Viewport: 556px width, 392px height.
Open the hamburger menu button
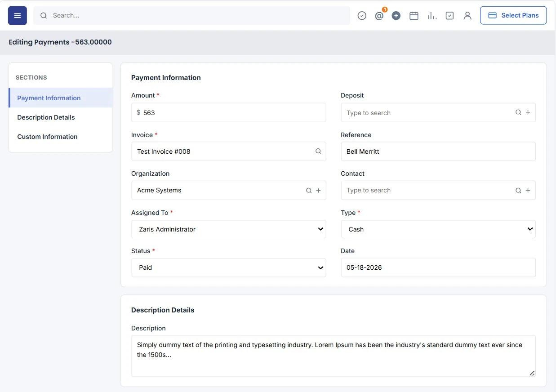(18, 16)
